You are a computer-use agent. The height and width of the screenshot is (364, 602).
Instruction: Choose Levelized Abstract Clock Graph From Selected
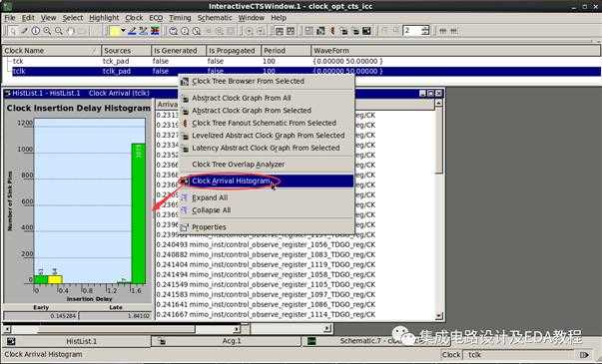click(267, 136)
